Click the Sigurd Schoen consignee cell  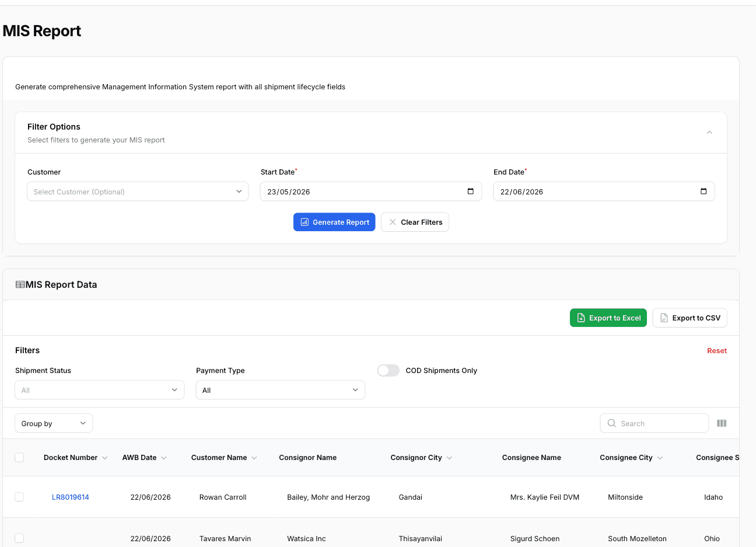535,539
